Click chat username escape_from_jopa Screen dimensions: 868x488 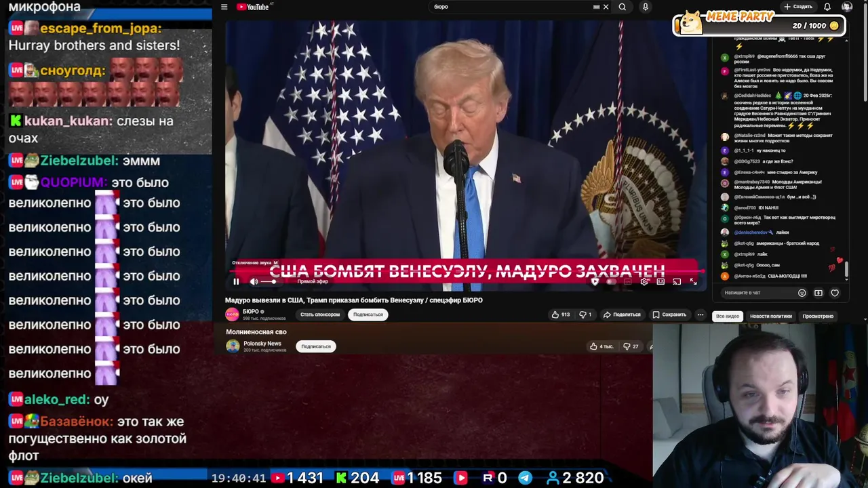(x=100, y=28)
